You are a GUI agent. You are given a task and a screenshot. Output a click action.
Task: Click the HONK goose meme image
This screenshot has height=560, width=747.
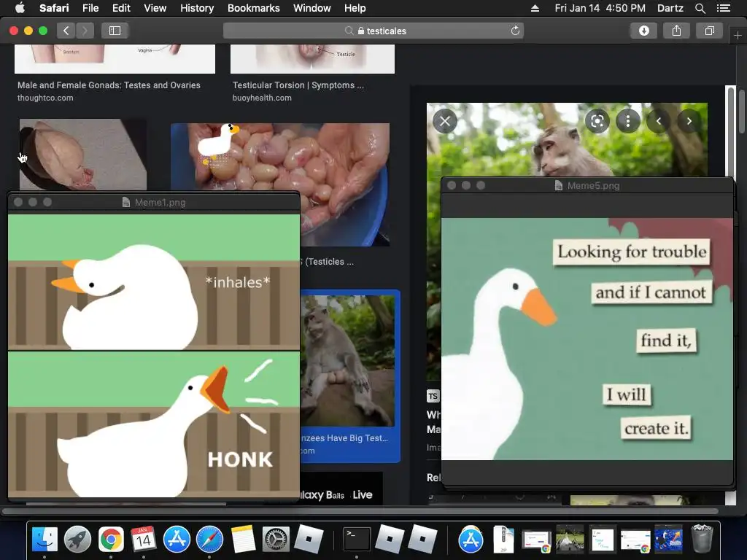(x=154, y=356)
